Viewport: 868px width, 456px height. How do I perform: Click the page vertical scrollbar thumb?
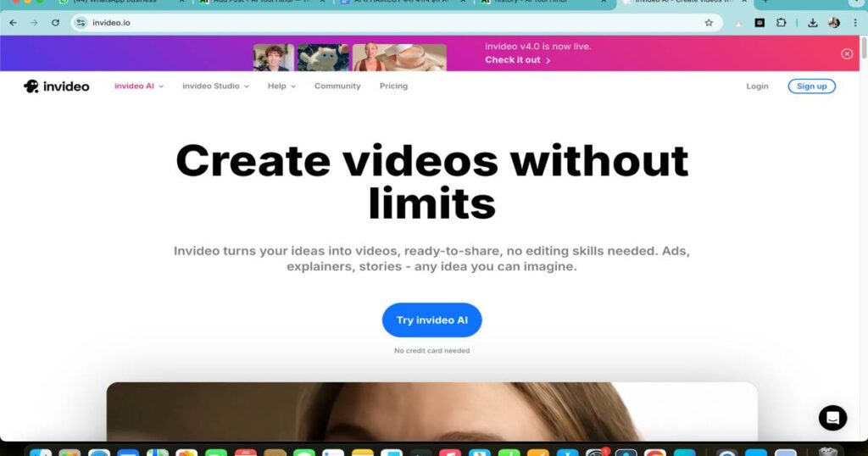click(864, 47)
